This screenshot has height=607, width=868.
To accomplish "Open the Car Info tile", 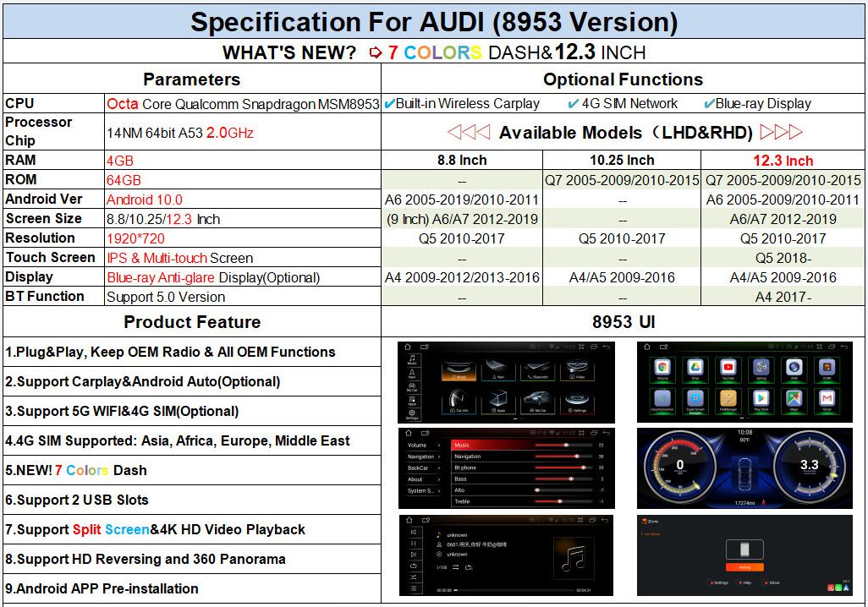I will 459,402.
